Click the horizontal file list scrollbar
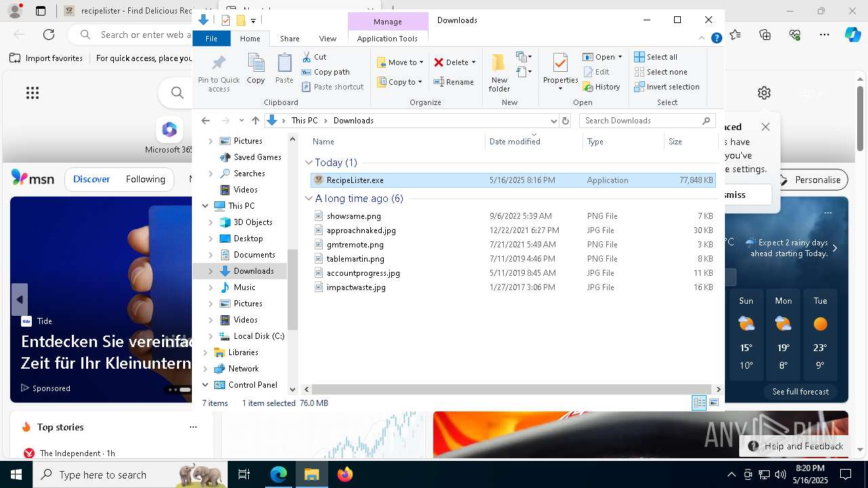Viewport: 868px width, 488px height. pos(512,390)
